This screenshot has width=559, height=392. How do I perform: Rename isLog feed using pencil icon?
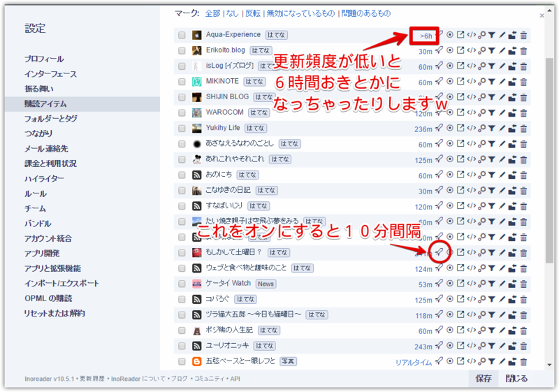click(502, 66)
